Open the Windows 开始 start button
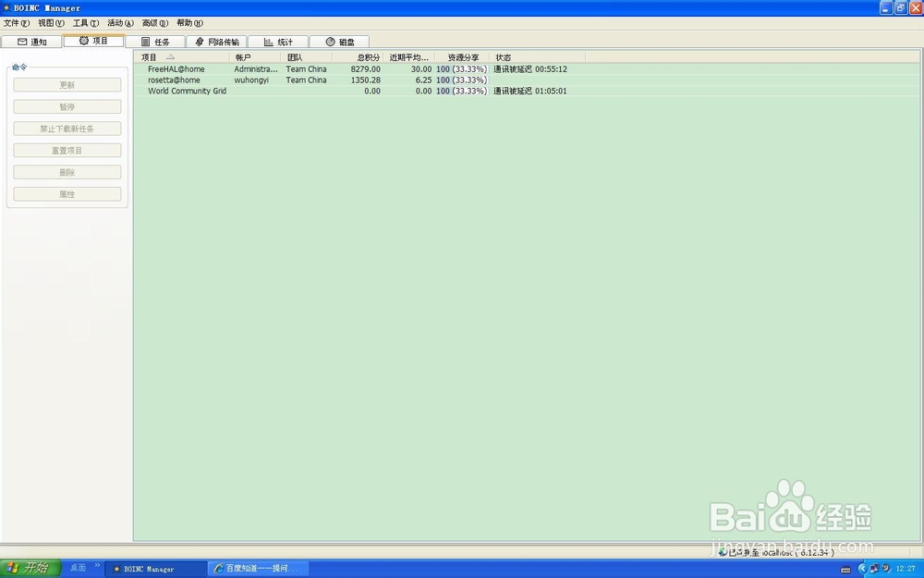This screenshot has height=578, width=924. tap(30, 568)
